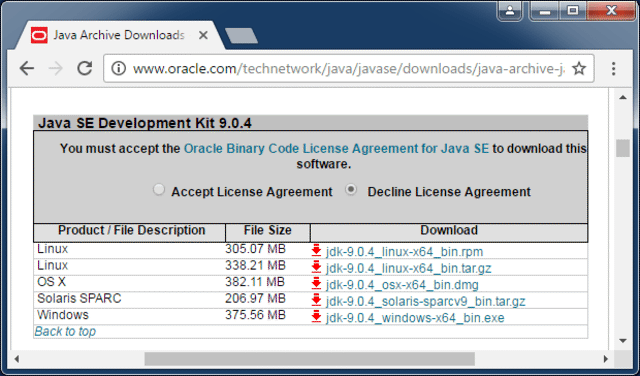
Task: Switch to Java Archive Downloads tab
Action: pyautogui.click(x=118, y=36)
